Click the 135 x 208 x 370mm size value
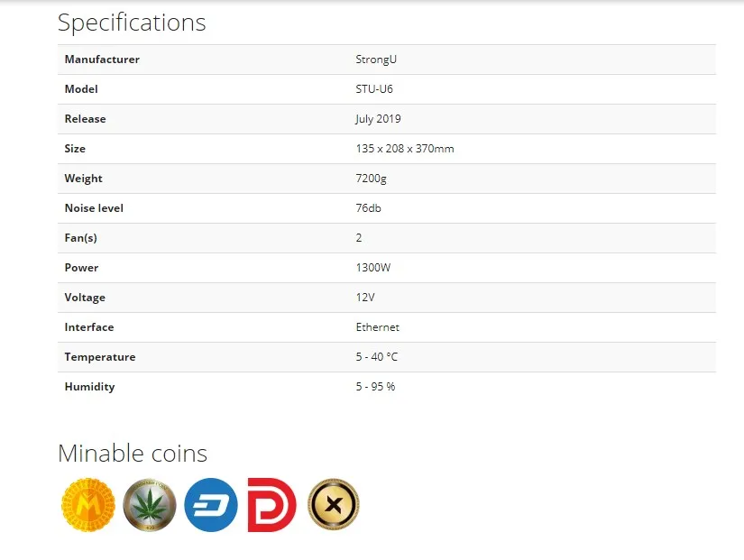Screen dimensions: 744x560 tap(405, 149)
